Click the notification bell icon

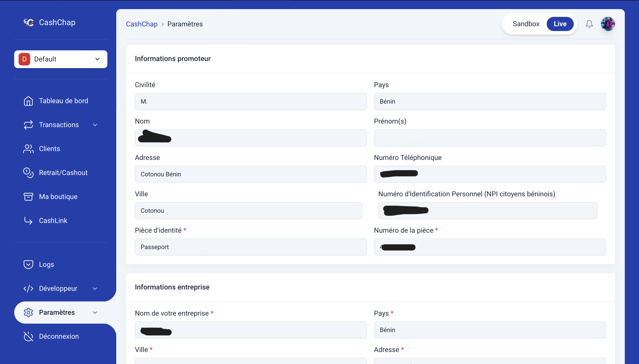(x=589, y=24)
